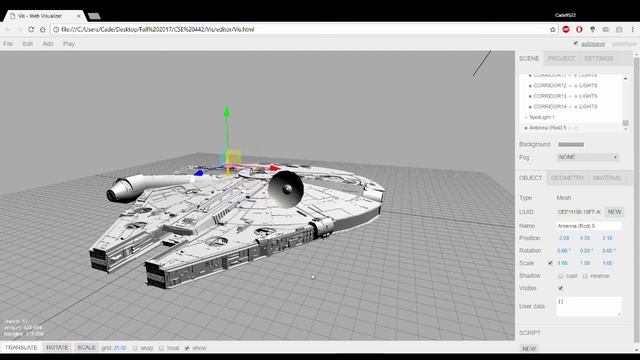Open the red adblock extension icon
The width and height of the screenshot is (640, 360).
[x=566, y=29]
